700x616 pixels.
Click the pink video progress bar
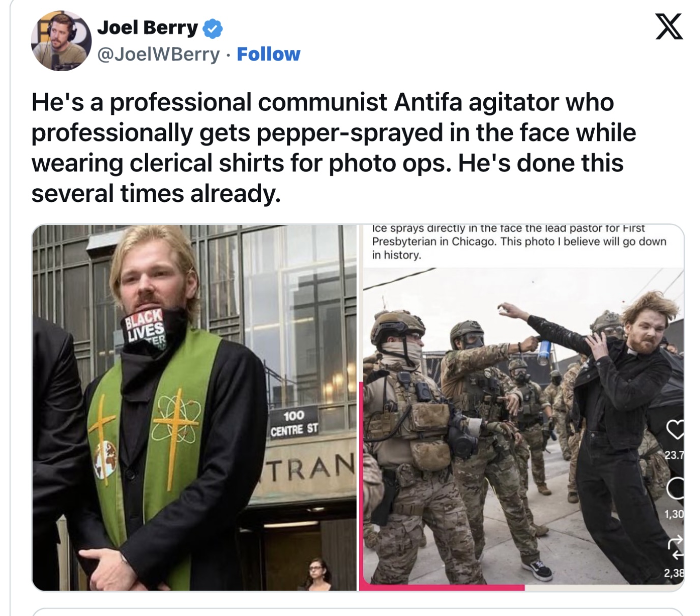(x=442, y=588)
